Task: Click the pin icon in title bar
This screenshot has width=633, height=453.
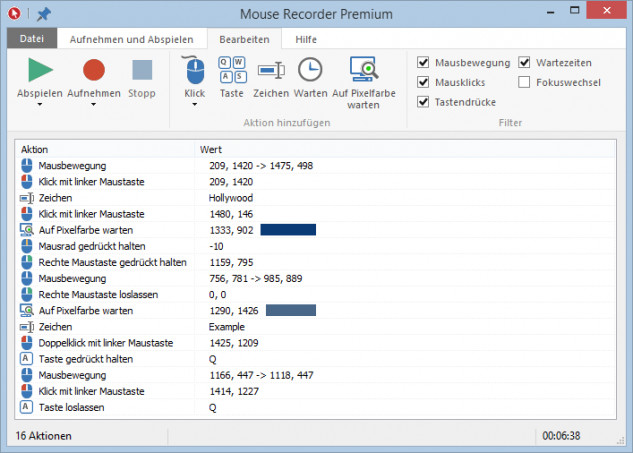Action: 44,15
